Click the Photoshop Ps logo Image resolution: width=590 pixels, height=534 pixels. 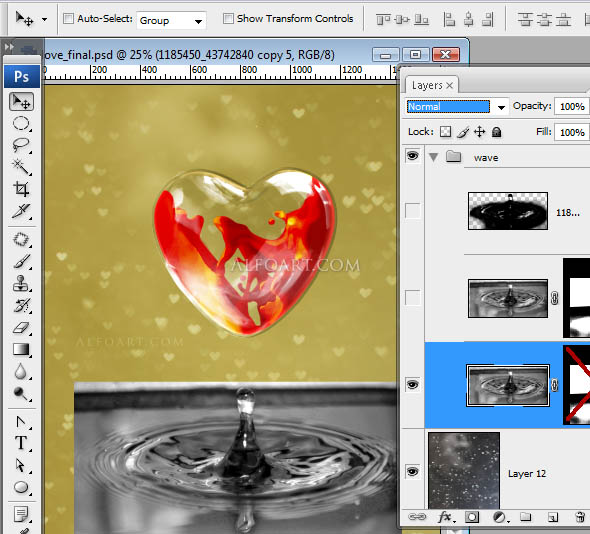point(21,76)
